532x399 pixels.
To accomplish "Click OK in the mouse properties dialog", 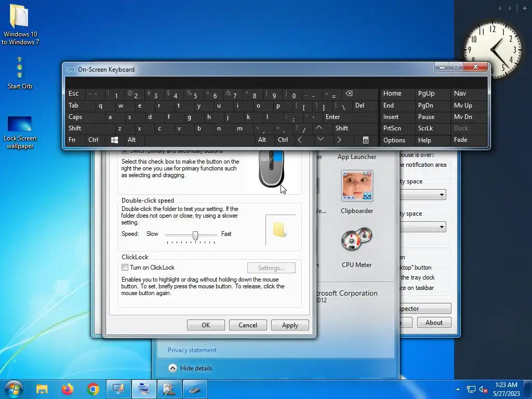I will 206,325.
